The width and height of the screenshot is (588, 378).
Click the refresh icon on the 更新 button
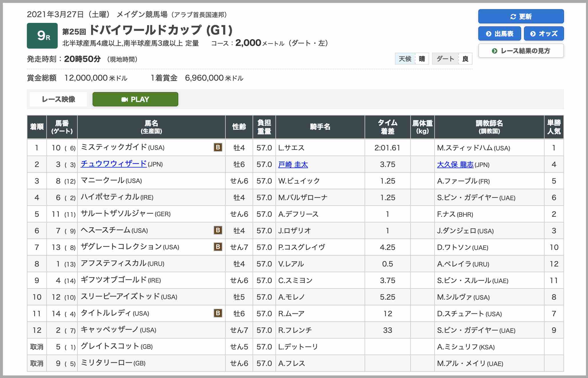pyautogui.click(x=513, y=17)
